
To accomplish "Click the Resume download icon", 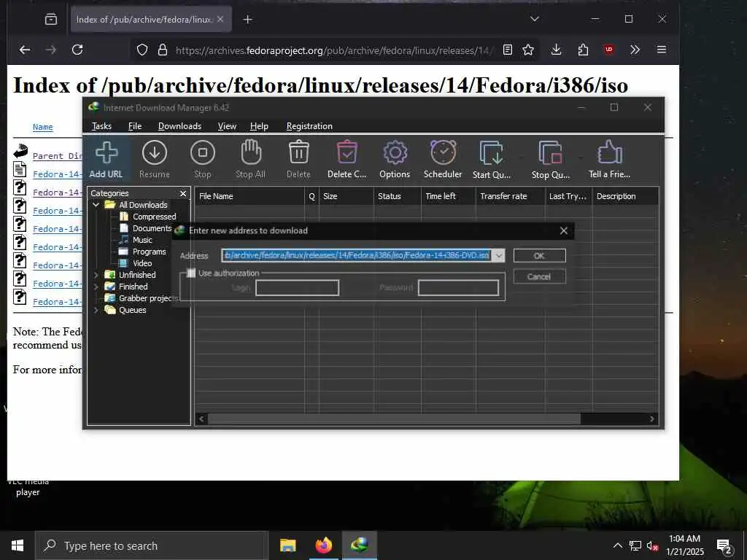I will 155,159.
